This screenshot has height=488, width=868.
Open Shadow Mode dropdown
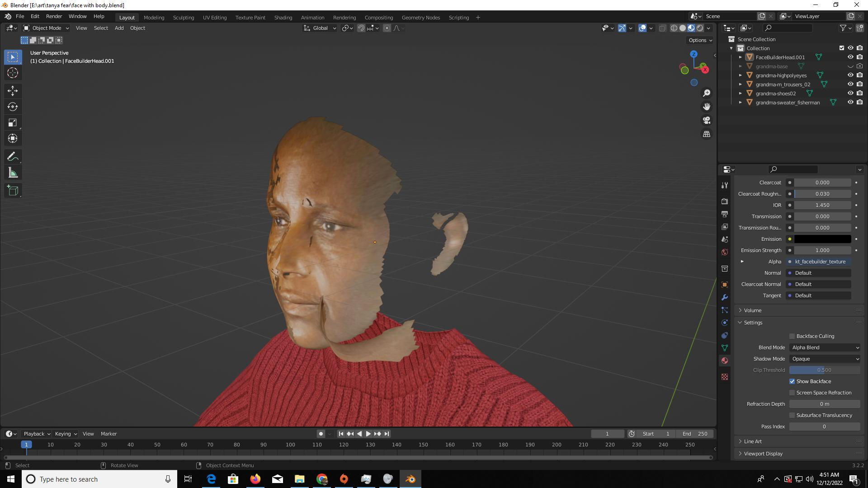pyautogui.click(x=825, y=359)
